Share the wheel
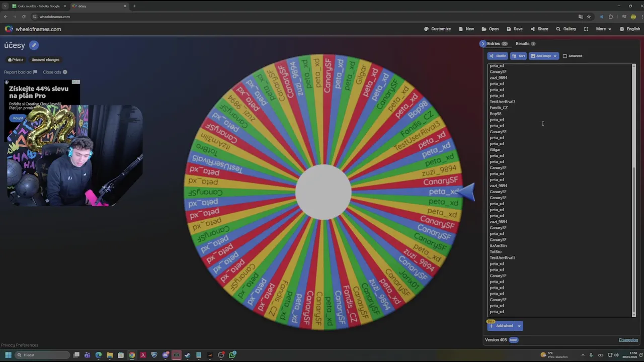Image resolution: width=644 pixels, height=362 pixels. [539, 29]
